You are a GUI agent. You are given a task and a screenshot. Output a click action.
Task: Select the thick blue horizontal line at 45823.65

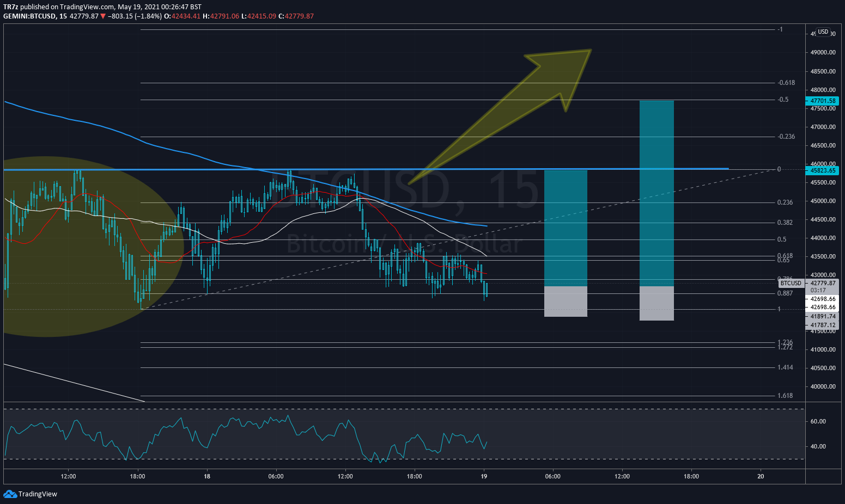(366, 169)
